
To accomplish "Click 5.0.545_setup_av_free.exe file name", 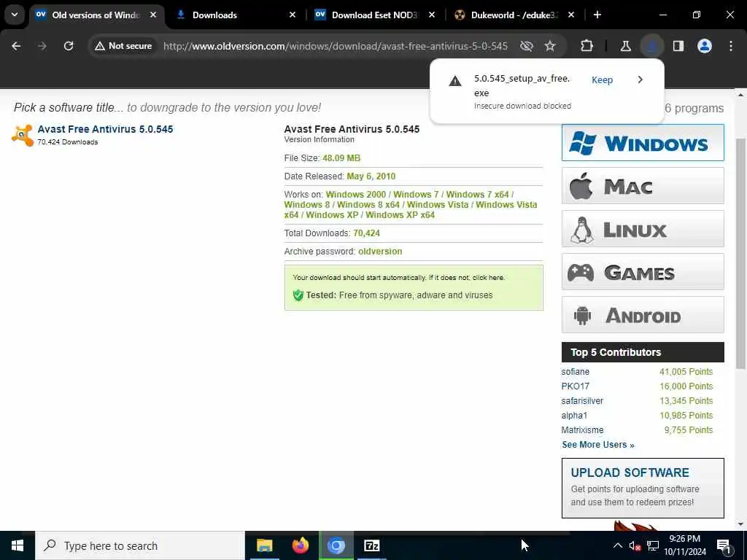I will tap(522, 85).
